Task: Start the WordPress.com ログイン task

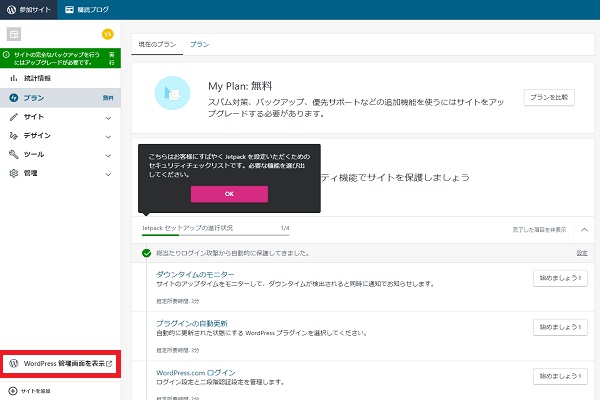Action: [560, 376]
